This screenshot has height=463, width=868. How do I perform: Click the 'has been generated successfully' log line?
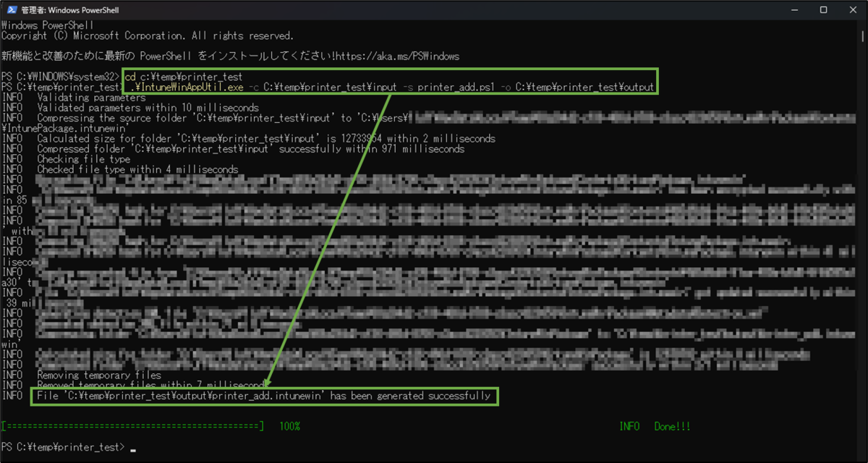pos(263,396)
